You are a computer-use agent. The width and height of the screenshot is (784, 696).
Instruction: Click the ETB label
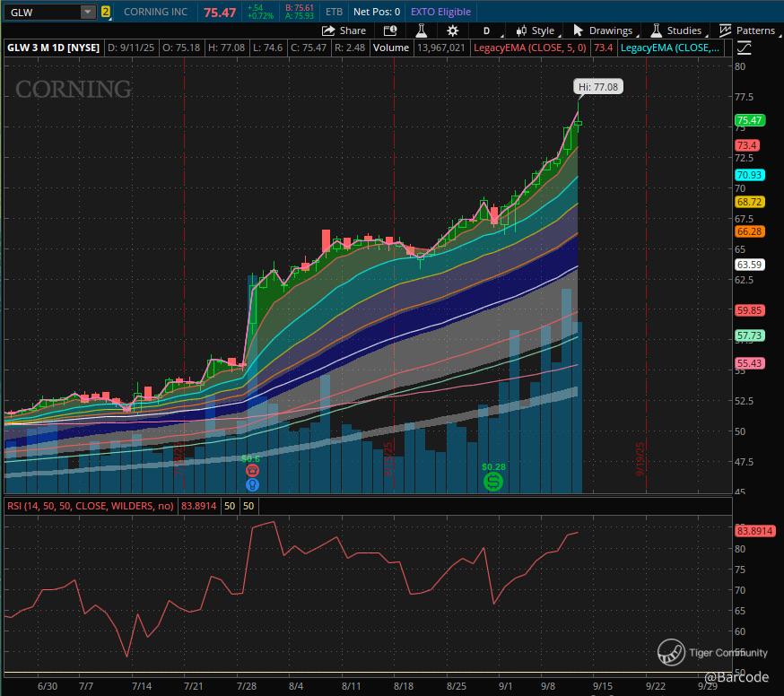click(334, 12)
